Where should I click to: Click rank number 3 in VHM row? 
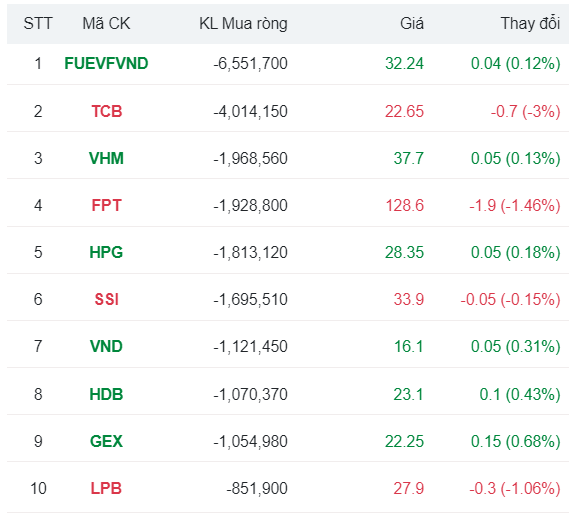(38, 158)
